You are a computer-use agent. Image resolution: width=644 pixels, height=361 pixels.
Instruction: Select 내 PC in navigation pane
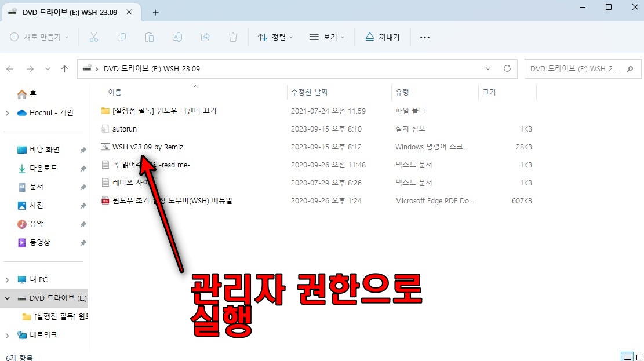32,280
